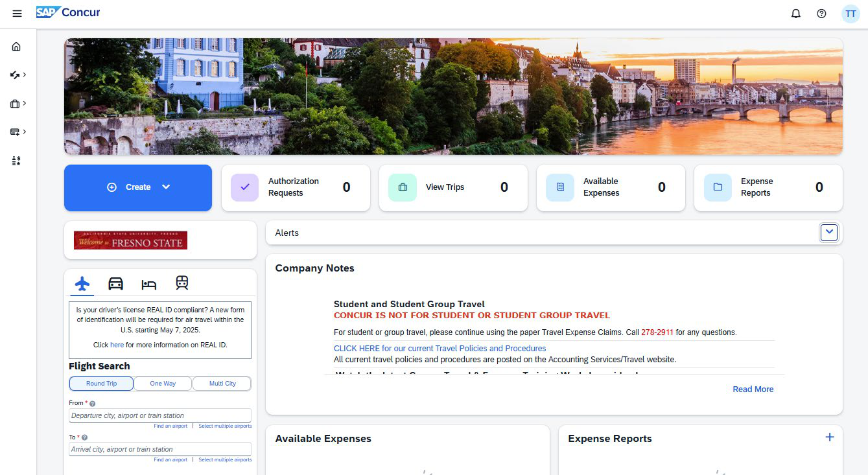This screenshot has width=868, height=475.
Task: Open the Available Expenses tile
Action: 611,187
